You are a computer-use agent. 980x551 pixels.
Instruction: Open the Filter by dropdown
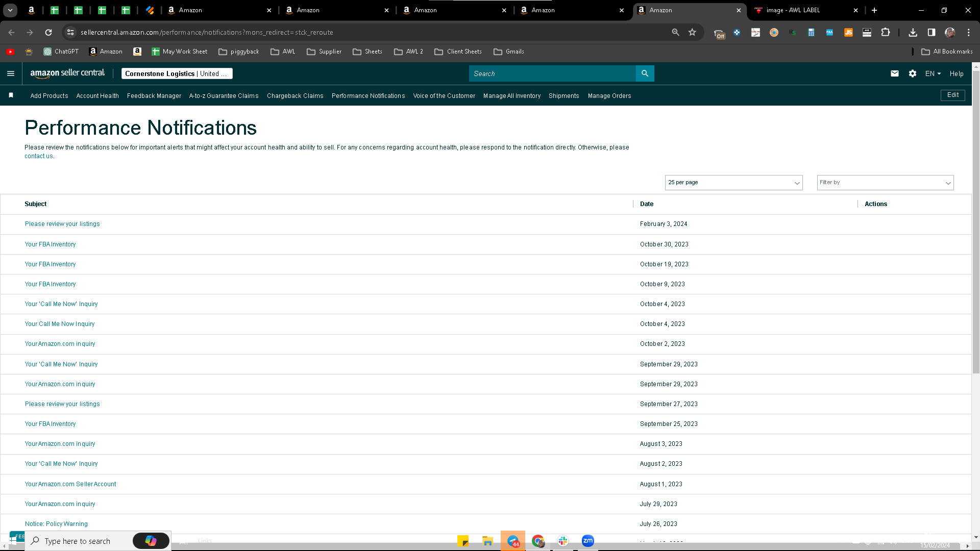885,183
